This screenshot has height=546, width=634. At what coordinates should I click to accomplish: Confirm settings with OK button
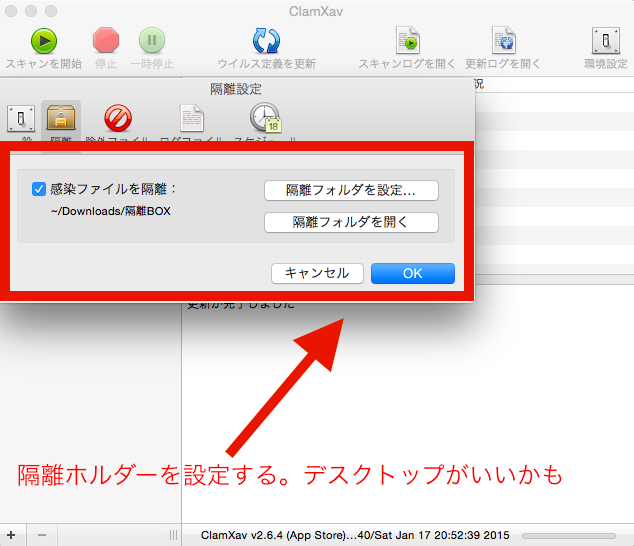click(x=413, y=273)
